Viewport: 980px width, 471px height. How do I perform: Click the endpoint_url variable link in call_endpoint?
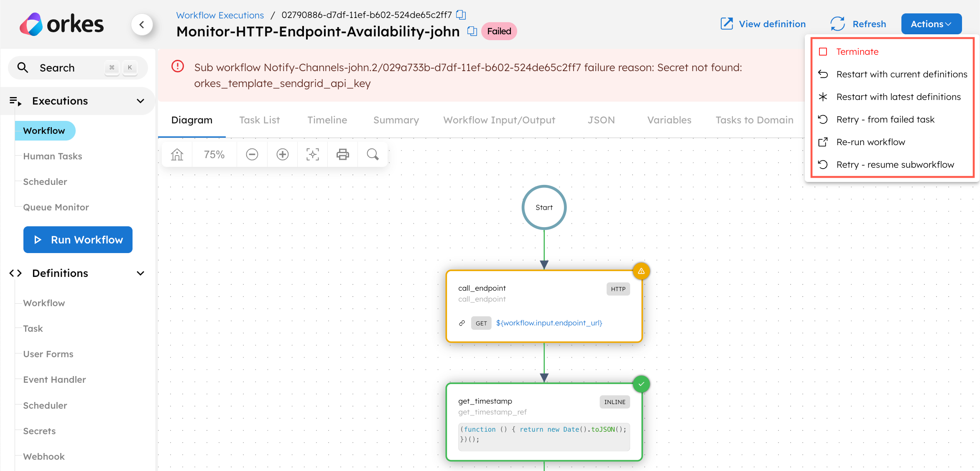click(x=549, y=323)
